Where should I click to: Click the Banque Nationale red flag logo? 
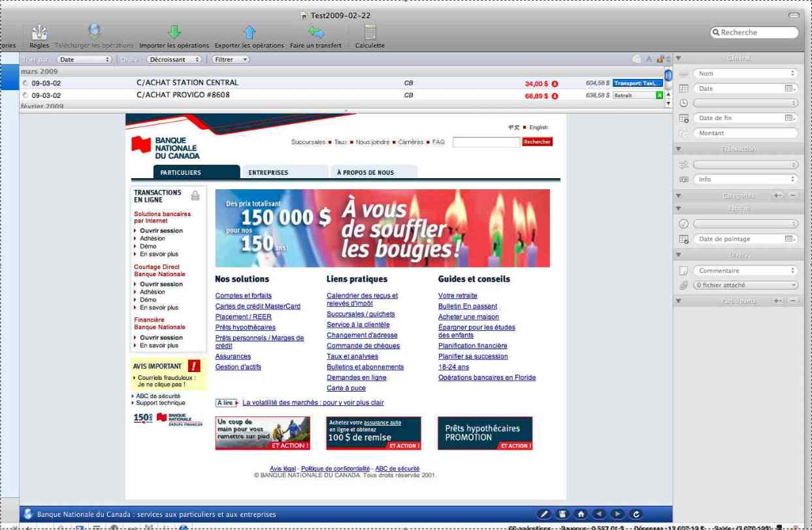pyautogui.click(x=141, y=145)
